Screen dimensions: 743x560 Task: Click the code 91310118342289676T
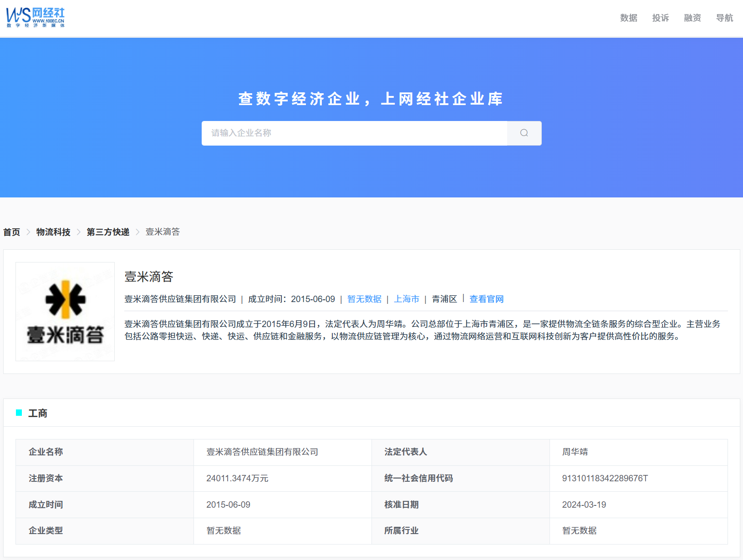605,479
